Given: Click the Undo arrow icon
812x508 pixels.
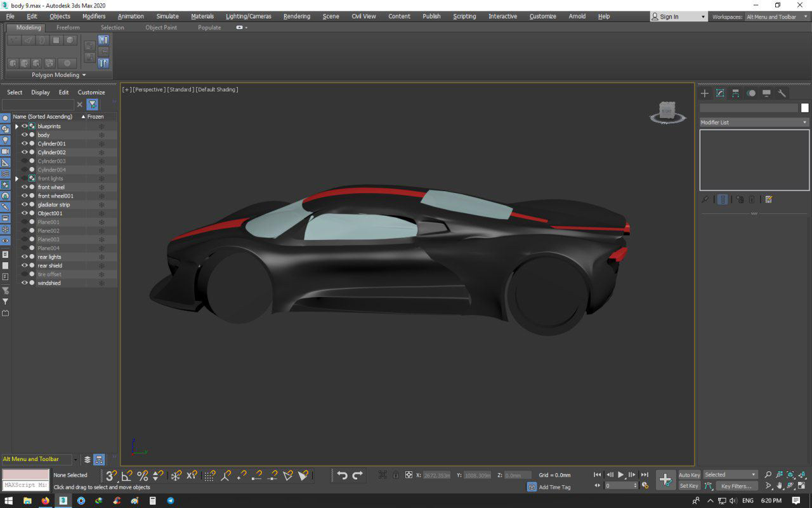Looking at the screenshot, I should (x=342, y=475).
